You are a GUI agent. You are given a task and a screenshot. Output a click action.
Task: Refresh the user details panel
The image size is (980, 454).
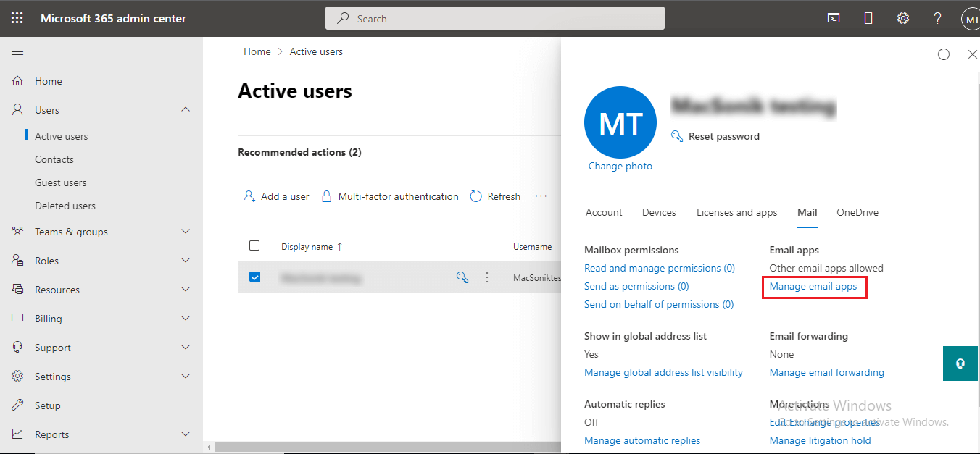pyautogui.click(x=943, y=54)
